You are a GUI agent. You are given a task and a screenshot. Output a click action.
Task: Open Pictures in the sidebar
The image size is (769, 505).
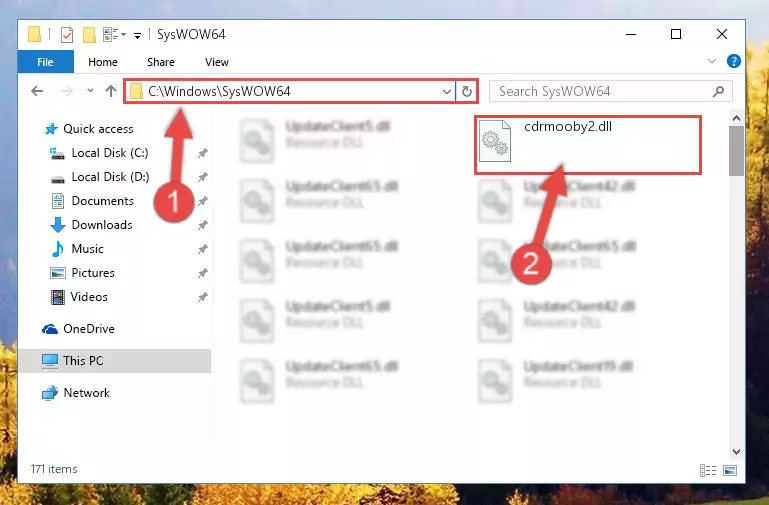click(82, 273)
